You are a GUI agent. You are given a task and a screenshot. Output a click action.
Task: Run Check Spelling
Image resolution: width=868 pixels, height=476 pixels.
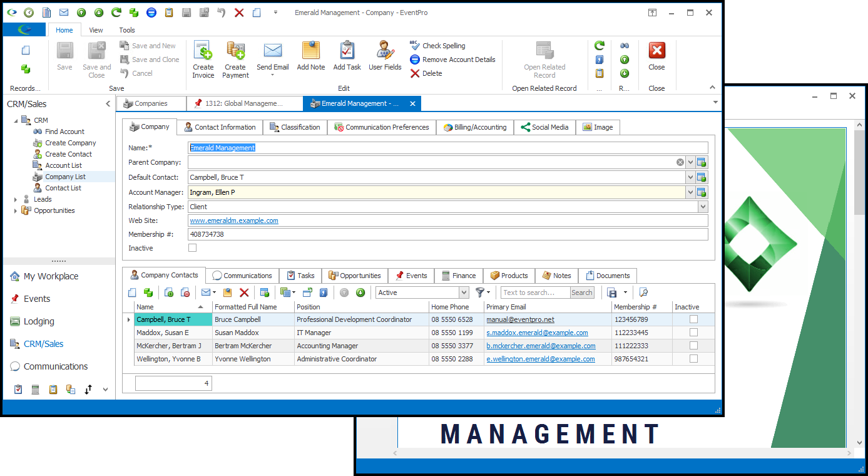point(437,46)
